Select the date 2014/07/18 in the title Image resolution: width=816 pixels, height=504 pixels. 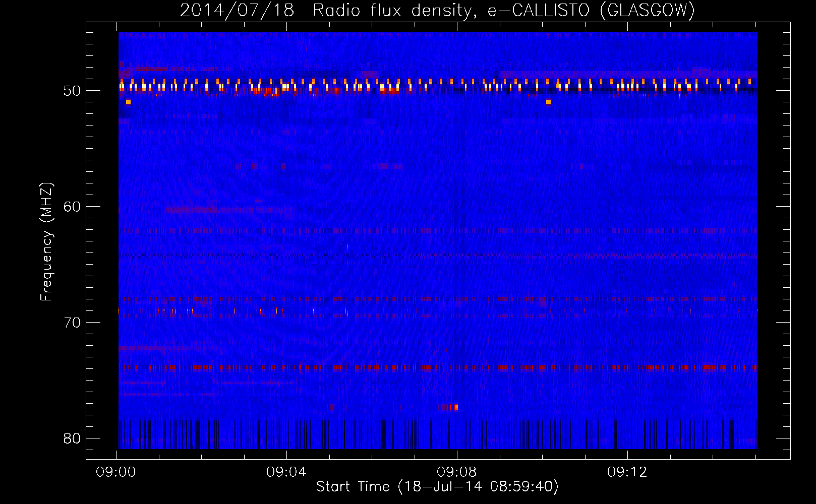(237, 10)
